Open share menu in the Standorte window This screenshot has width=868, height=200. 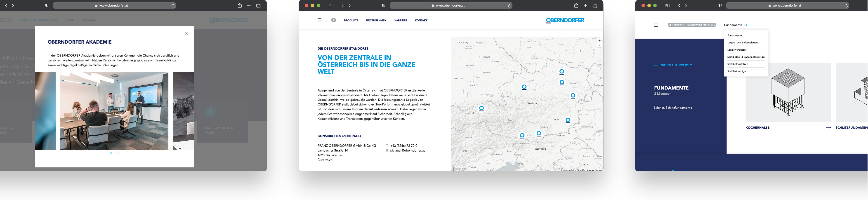click(576, 5)
